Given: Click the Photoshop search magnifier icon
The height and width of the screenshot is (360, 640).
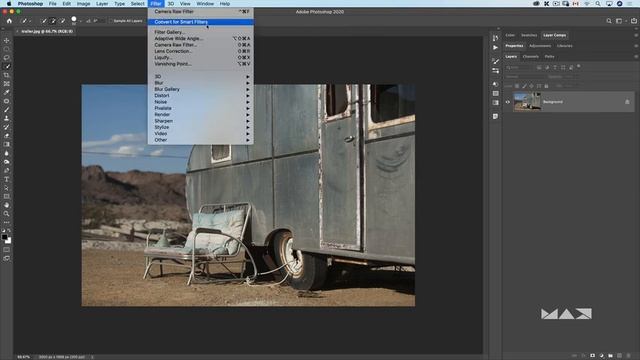Looking at the screenshot, I should 609,21.
